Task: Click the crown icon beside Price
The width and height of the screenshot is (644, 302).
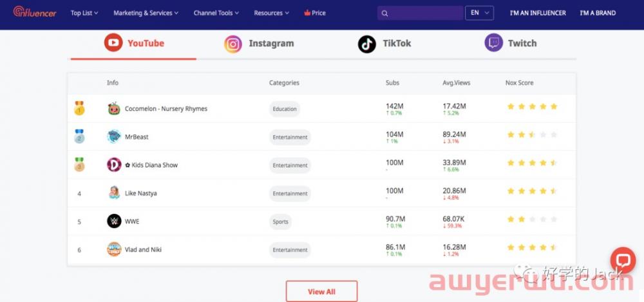Action: (307, 13)
